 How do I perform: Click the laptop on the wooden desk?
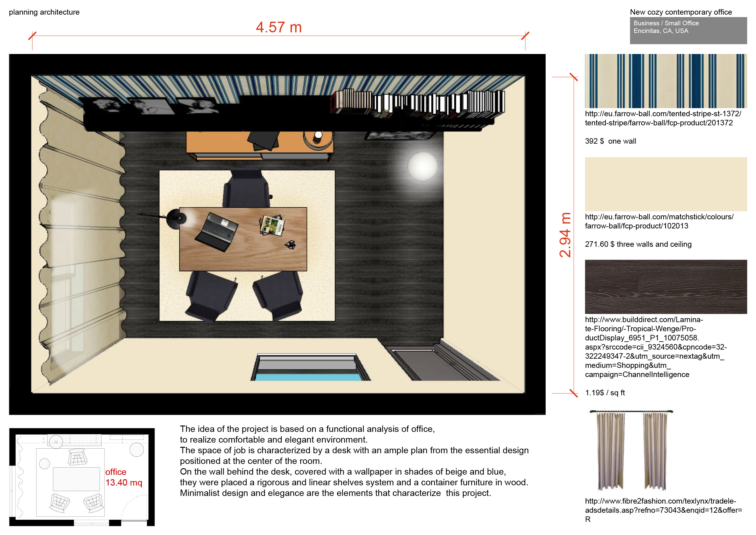[217, 232]
